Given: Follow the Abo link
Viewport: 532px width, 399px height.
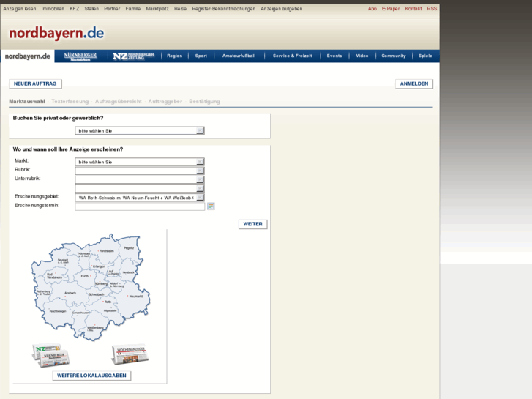Looking at the screenshot, I should point(372,9).
